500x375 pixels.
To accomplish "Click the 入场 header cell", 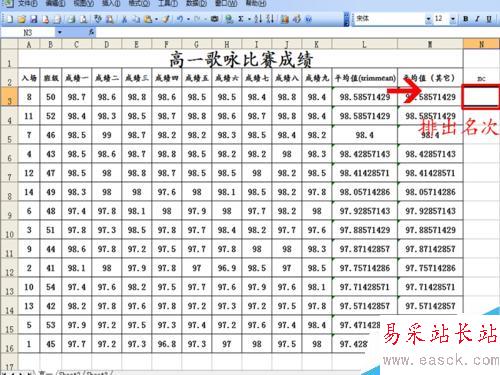I will 29,78.
